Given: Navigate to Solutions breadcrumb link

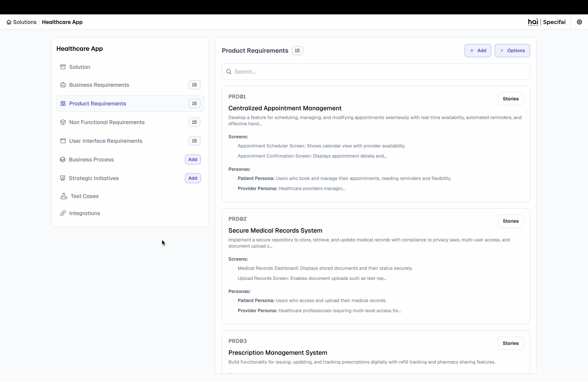Looking at the screenshot, I should [25, 22].
